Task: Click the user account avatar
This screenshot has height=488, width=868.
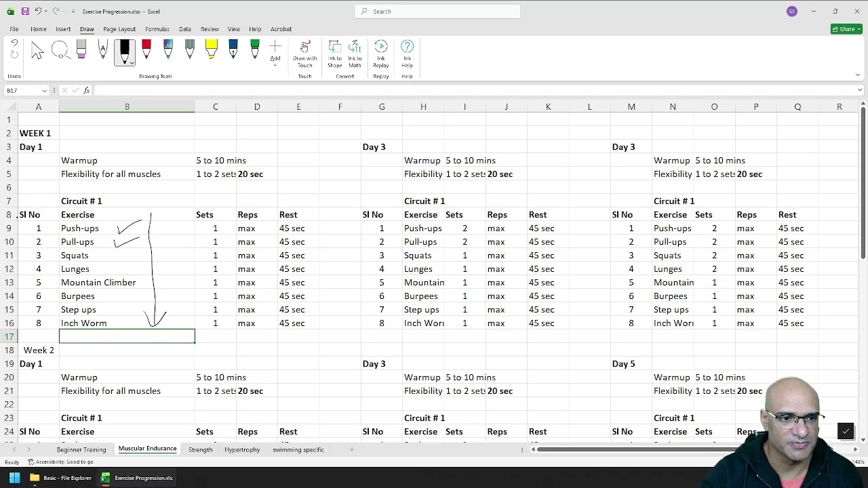Action: tap(792, 12)
